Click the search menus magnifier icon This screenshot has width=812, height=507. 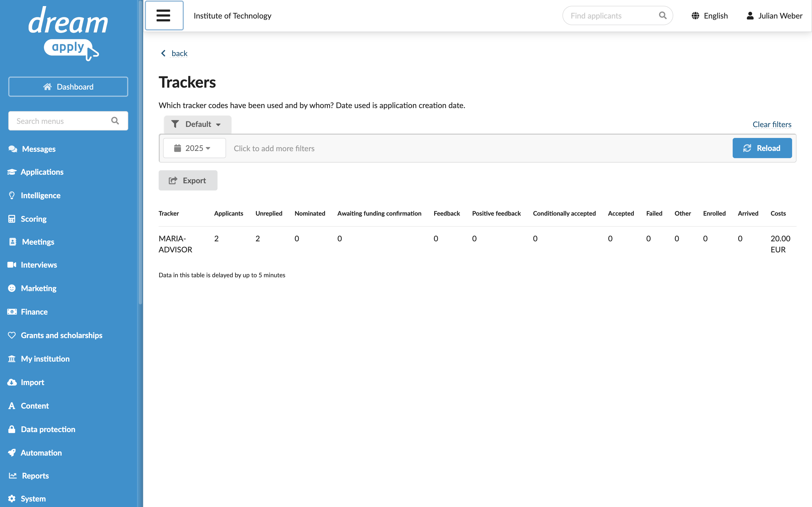pyautogui.click(x=115, y=121)
